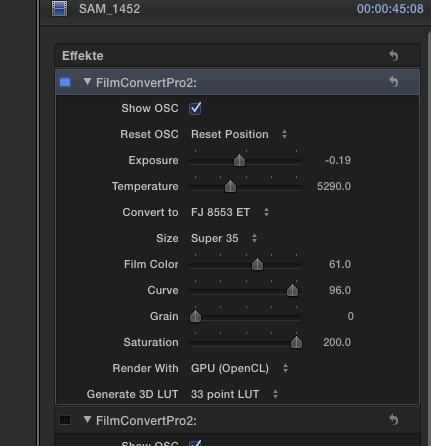Viewport: 431px width, 446px height.
Task: Click the Film Color slider handle
Action: pyautogui.click(x=257, y=264)
